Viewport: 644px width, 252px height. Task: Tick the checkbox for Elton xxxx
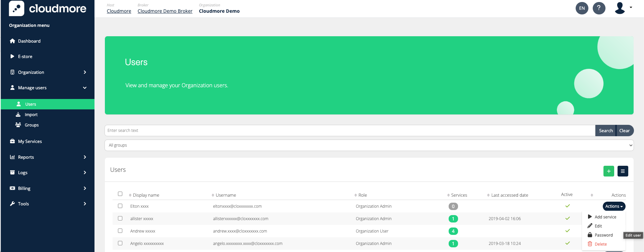coord(120,206)
